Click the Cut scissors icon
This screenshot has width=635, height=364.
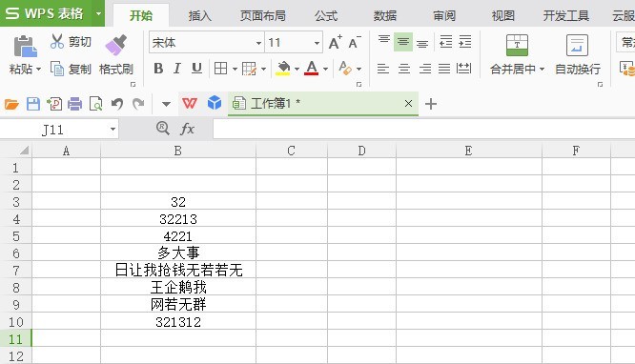coord(57,41)
